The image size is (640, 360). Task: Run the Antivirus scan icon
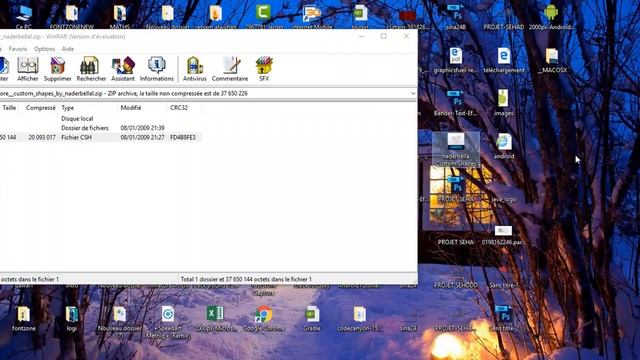(x=194, y=69)
